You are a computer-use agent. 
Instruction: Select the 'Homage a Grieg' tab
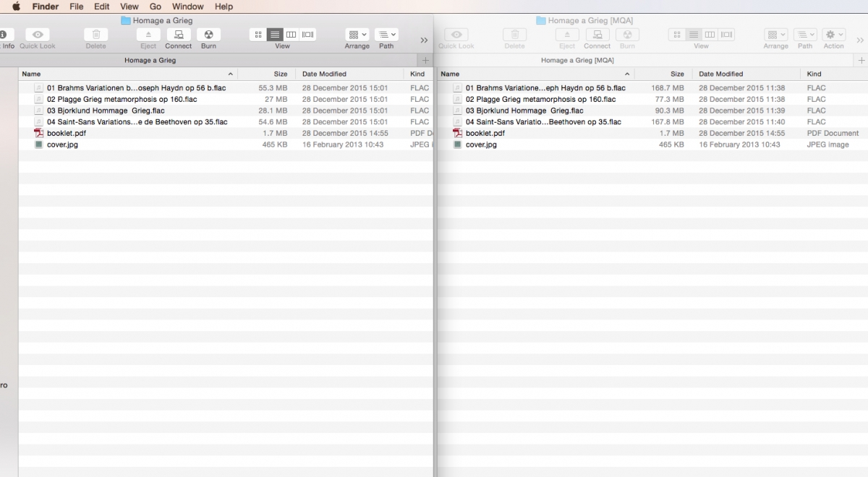[150, 61]
